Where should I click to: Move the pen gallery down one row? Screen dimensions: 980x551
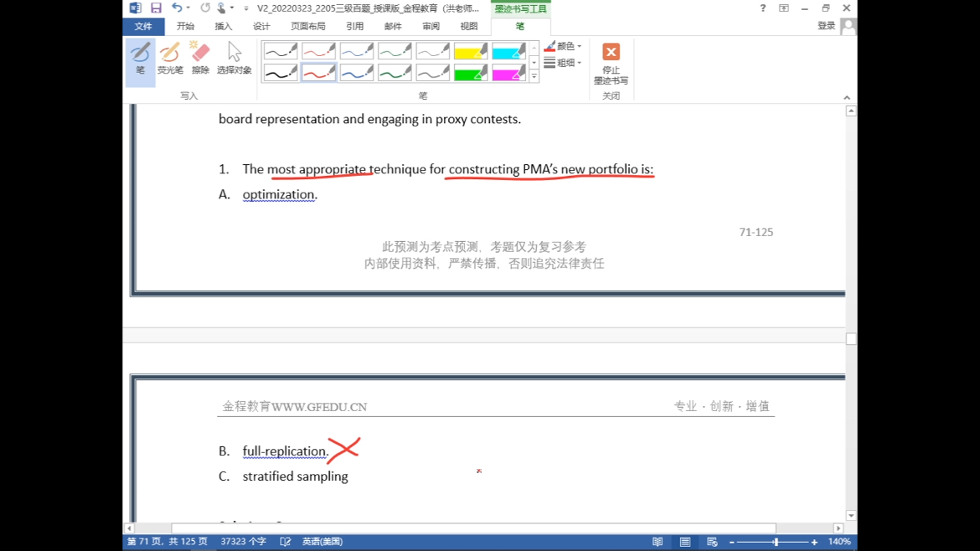click(534, 63)
